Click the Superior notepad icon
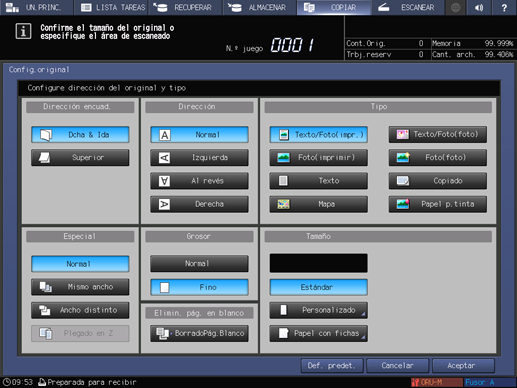 pyautogui.click(x=44, y=158)
